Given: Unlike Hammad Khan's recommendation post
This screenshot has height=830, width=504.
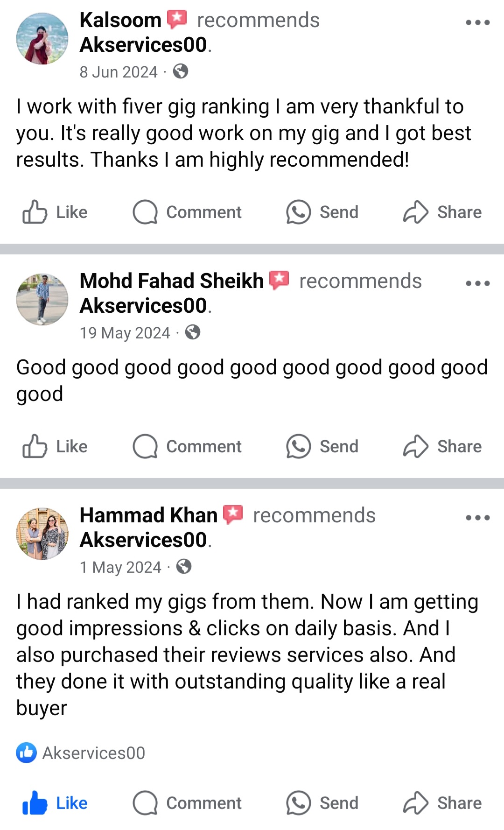Looking at the screenshot, I should click(55, 803).
